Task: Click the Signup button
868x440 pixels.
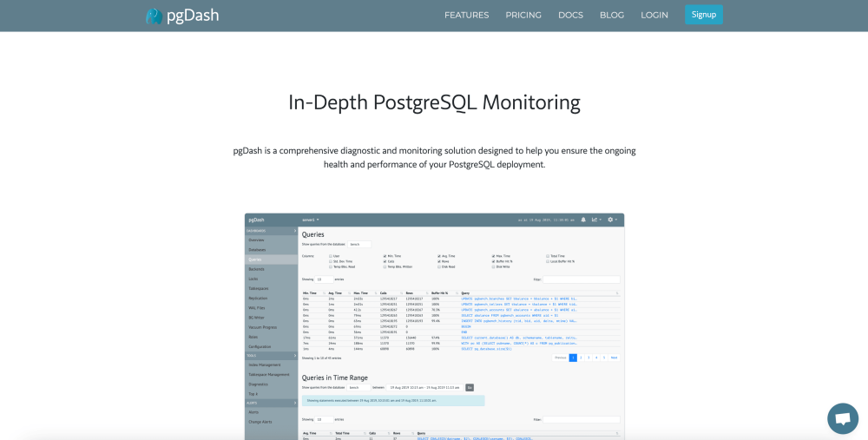Action: click(x=704, y=15)
